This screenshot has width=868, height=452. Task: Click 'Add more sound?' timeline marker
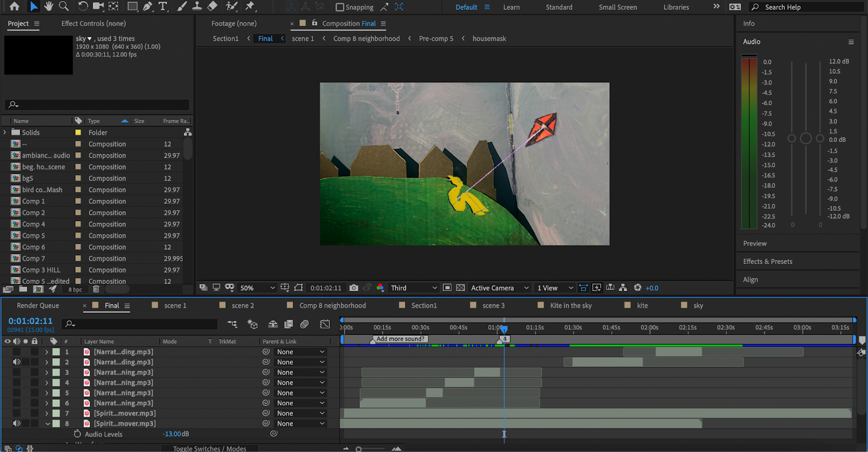400,339
